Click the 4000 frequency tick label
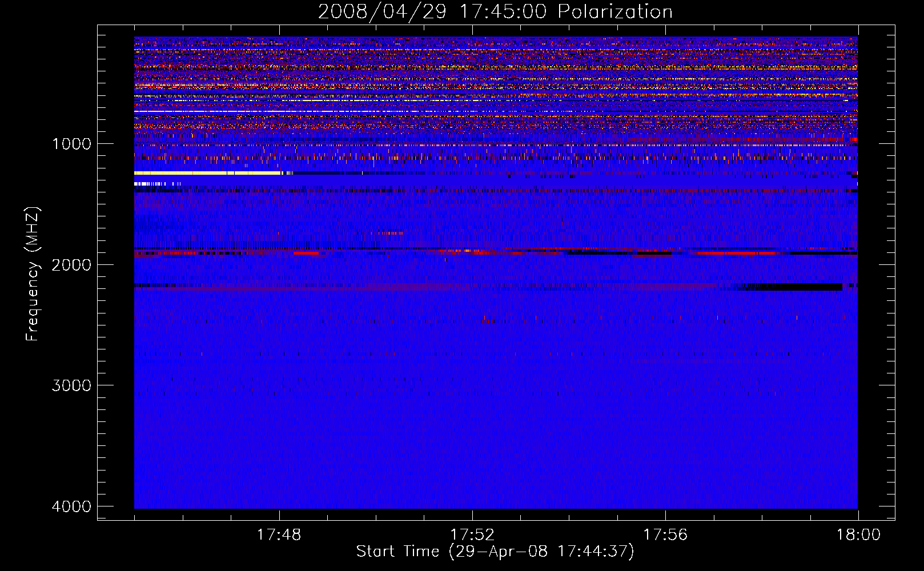Screen dimensions: 924x571 click(x=71, y=506)
